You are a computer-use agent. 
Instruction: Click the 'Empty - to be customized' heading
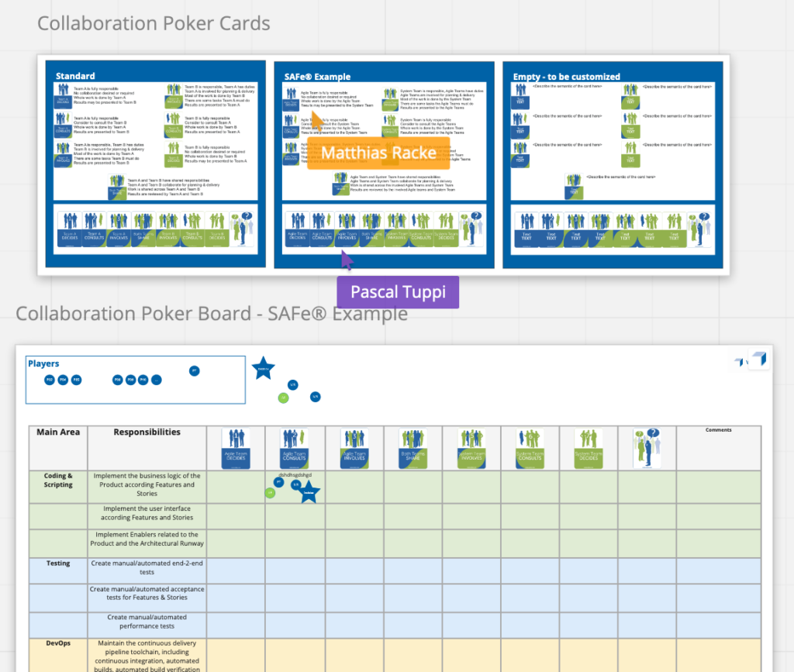tap(567, 77)
